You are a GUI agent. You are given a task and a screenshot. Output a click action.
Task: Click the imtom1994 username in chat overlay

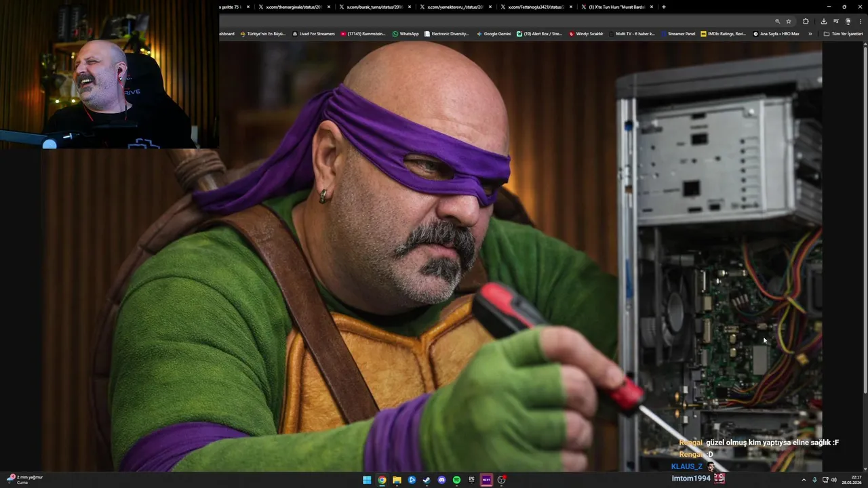click(x=691, y=479)
